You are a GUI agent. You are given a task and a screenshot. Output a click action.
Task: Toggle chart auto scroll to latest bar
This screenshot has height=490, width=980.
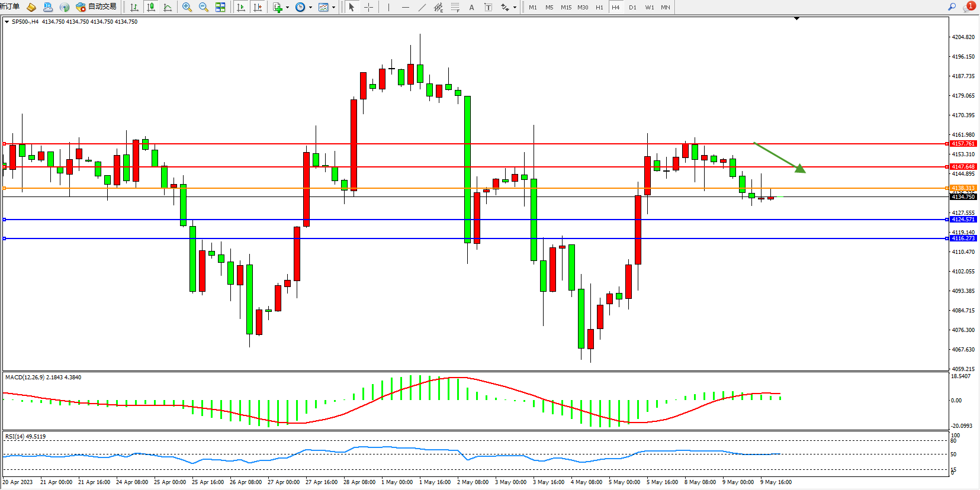tap(241, 7)
